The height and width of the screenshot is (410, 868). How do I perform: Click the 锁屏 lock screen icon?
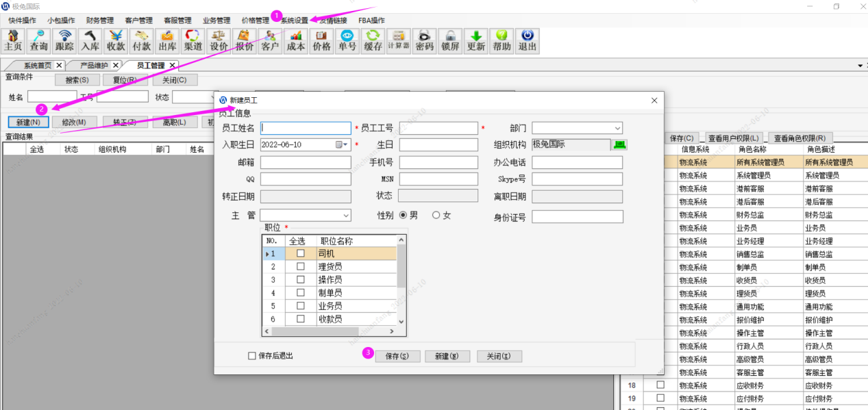point(450,41)
